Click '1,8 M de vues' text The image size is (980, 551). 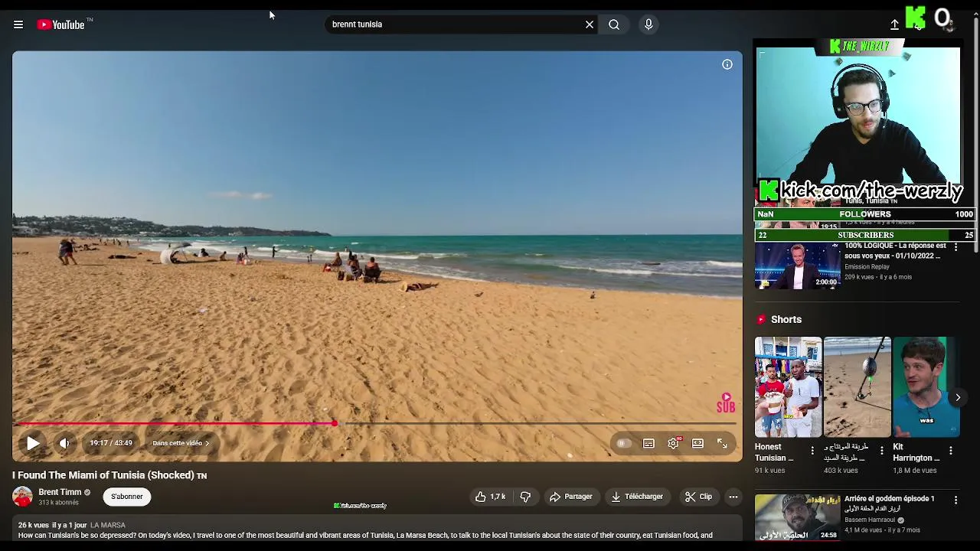click(x=914, y=471)
